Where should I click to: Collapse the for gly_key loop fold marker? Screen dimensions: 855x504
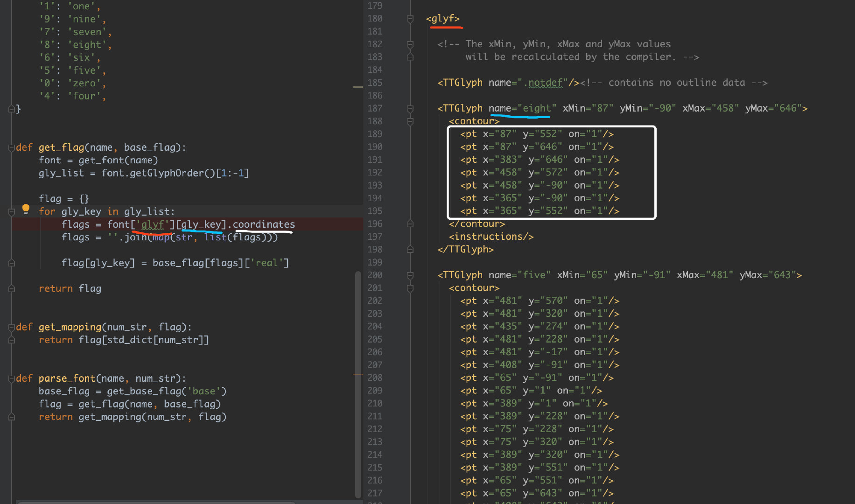[12, 212]
